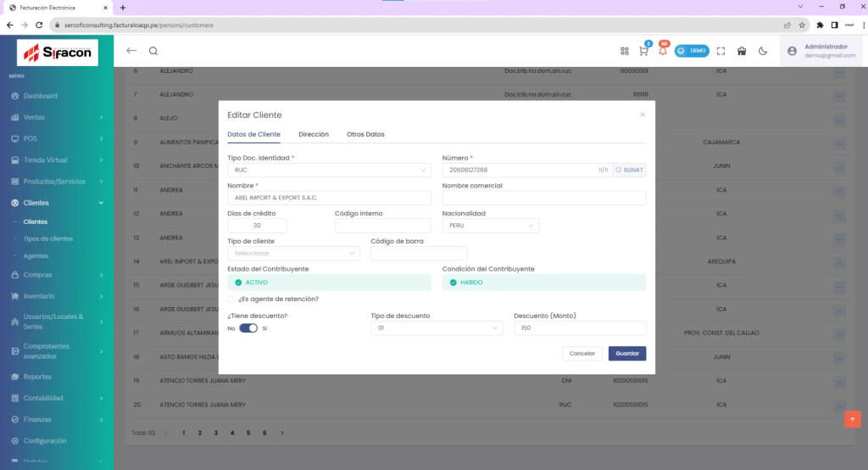The height and width of the screenshot is (470, 868).
Task: Expand the Nacionalidad dropdown
Action: point(490,226)
